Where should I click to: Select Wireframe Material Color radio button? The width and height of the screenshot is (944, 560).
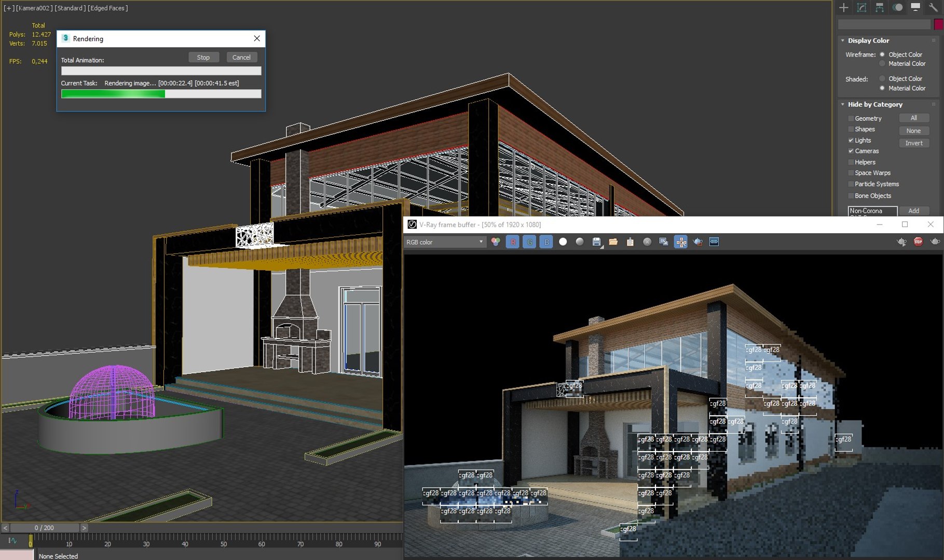pos(882,64)
